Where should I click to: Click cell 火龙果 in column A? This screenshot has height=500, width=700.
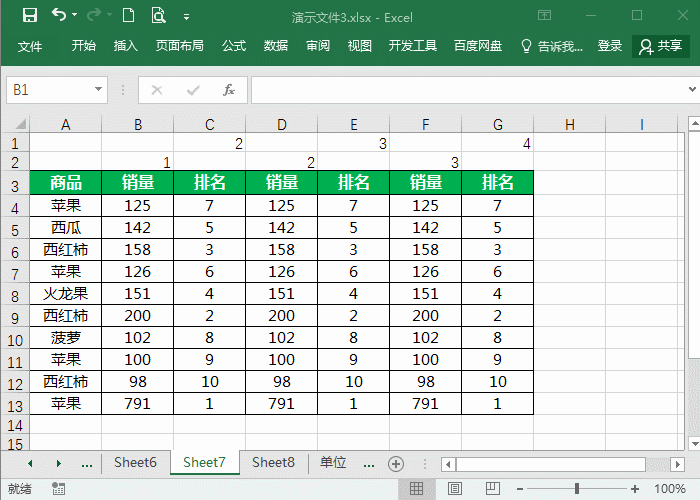66,294
